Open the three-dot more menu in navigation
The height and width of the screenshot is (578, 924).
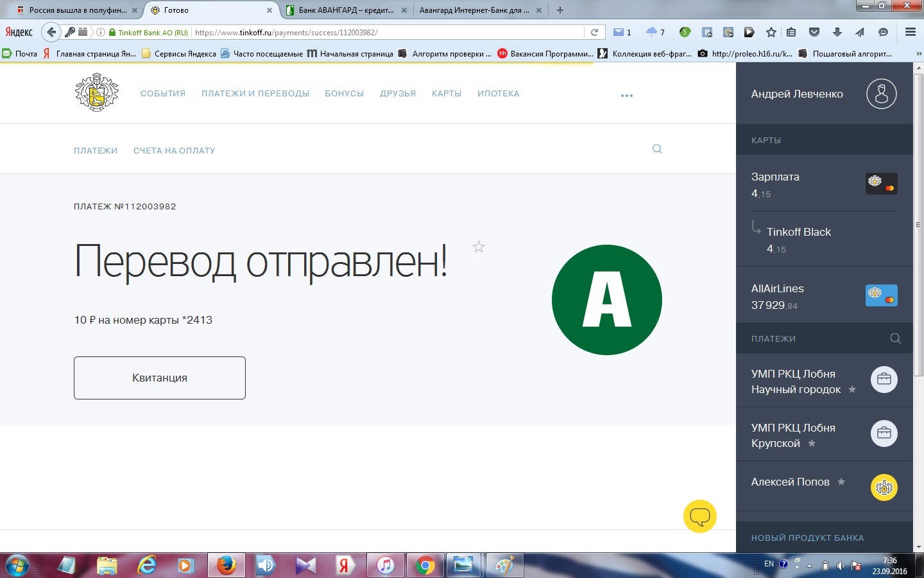coord(627,96)
